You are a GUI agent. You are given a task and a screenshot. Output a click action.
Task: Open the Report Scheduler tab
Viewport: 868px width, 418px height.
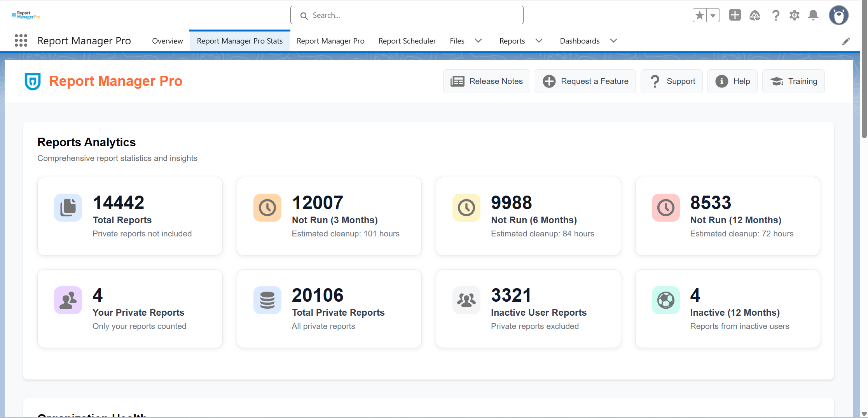[x=407, y=41]
